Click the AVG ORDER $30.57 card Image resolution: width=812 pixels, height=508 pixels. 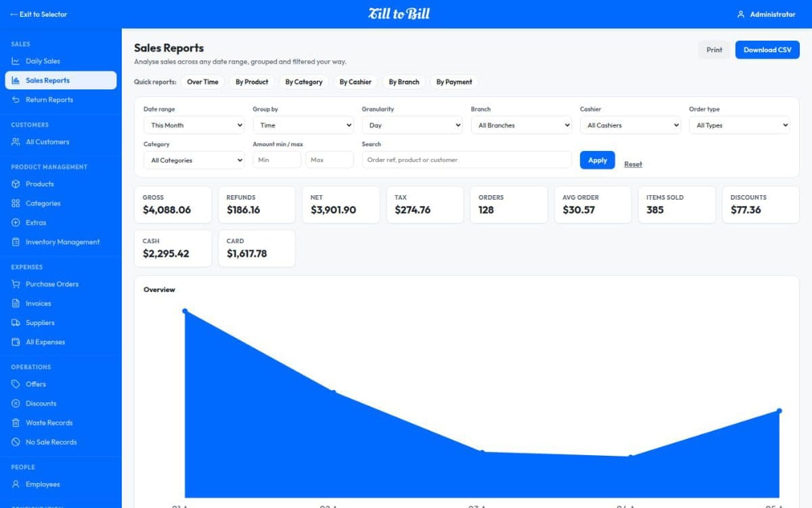tap(593, 205)
